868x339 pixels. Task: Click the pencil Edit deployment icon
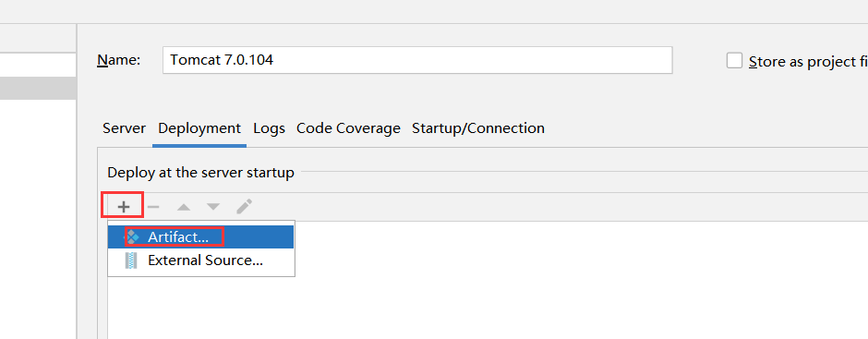pyautogui.click(x=244, y=207)
